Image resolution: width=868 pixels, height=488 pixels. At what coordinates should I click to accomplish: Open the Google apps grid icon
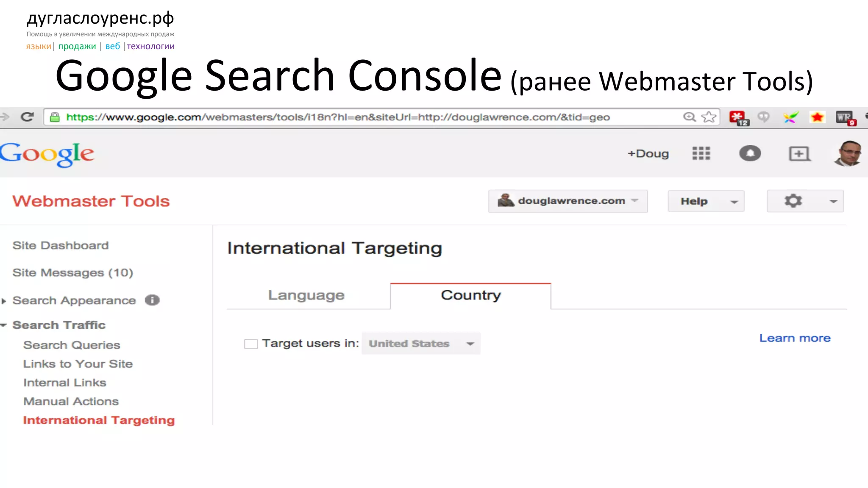(701, 153)
